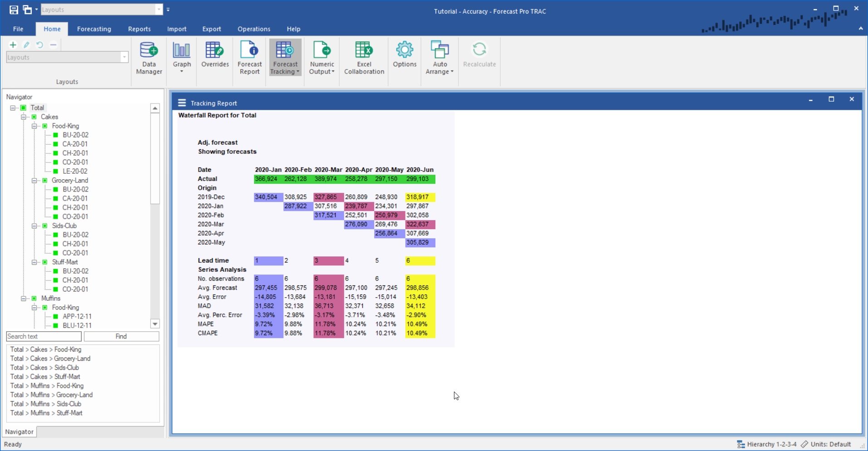Switch to the Operations ribbon tab
This screenshot has height=451, width=868.
pyautogui.click(x=254, y=29)
